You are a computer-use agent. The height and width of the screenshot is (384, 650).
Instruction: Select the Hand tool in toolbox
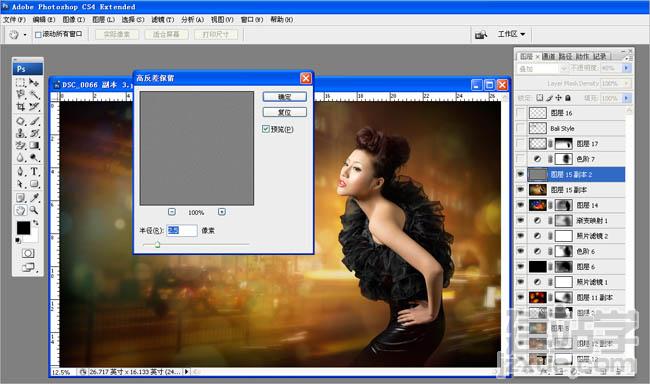[x=20, y=210]
